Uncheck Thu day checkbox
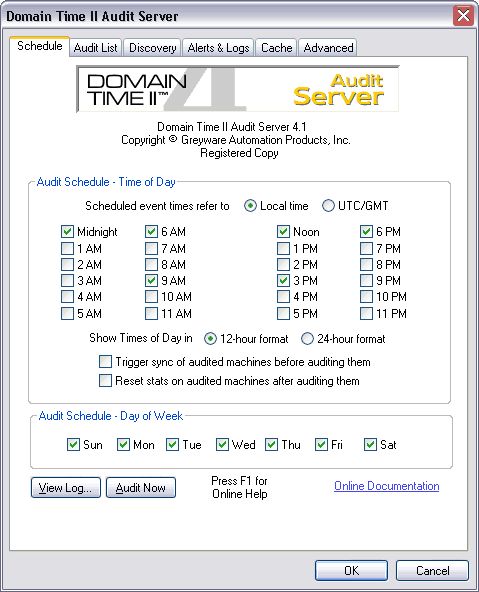This screenshot has height=592, width=479. 271,444
